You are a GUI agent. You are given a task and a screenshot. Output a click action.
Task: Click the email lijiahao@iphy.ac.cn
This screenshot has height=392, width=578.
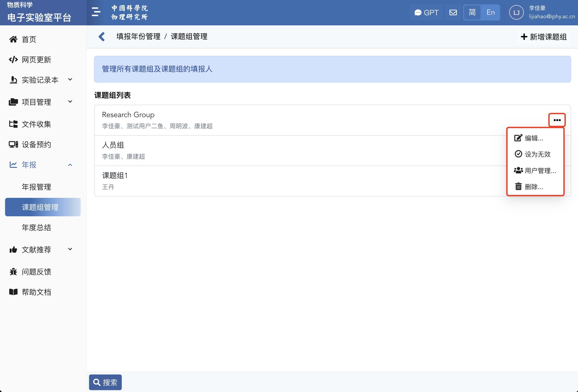pyautogui.click(x=552, y=16)
